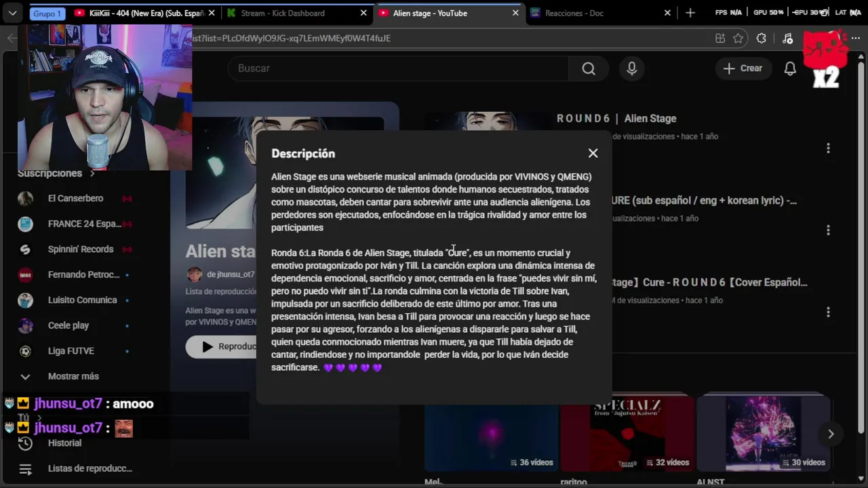
Task: Click the Crear button
Action: point(743,68)
